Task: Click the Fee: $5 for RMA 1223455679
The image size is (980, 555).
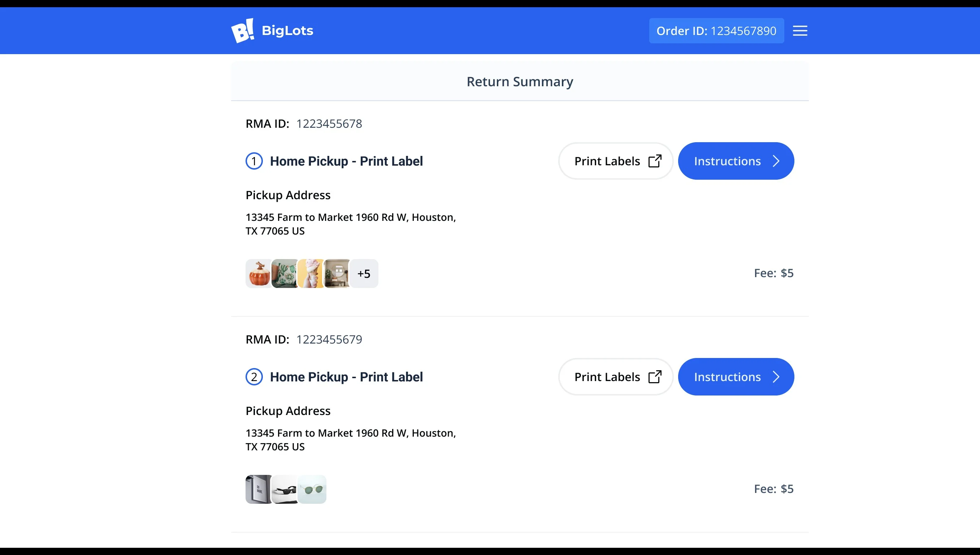Action: [x=773, y=489]
